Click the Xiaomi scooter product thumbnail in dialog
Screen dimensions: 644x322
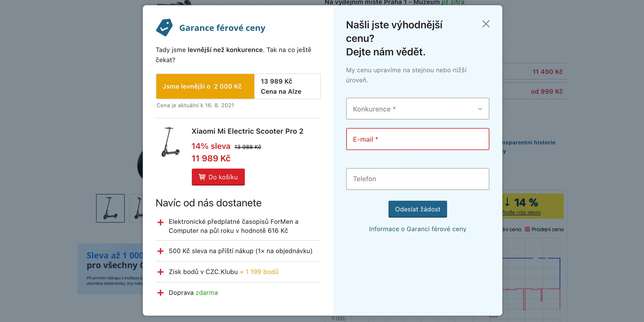(170, 142)
